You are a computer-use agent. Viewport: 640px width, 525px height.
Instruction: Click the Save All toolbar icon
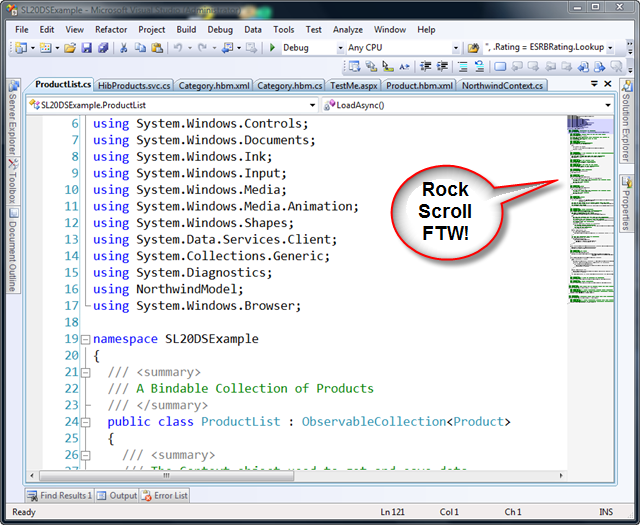102,47
